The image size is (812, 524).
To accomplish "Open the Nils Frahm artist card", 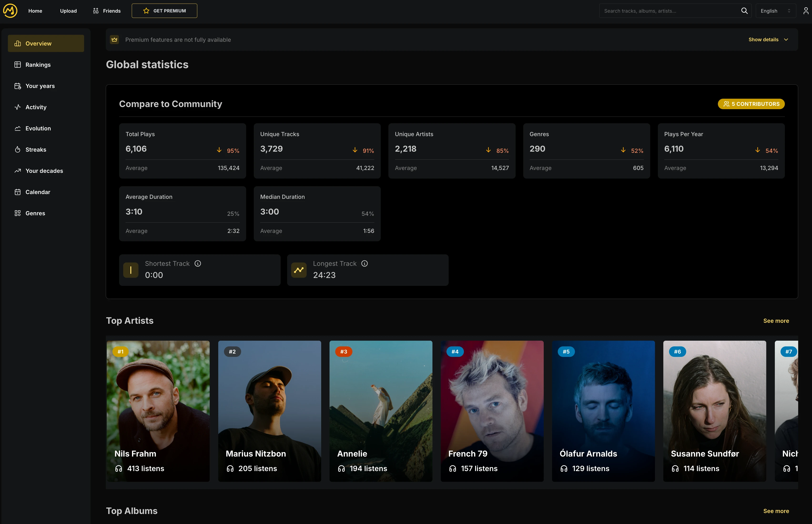I will click(x=158, y=411).
